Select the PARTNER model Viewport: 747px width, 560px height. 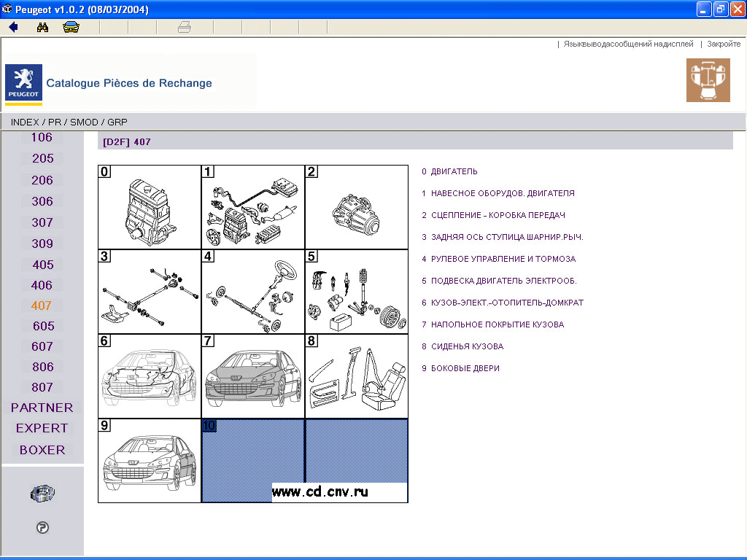[x=42, y=408]
